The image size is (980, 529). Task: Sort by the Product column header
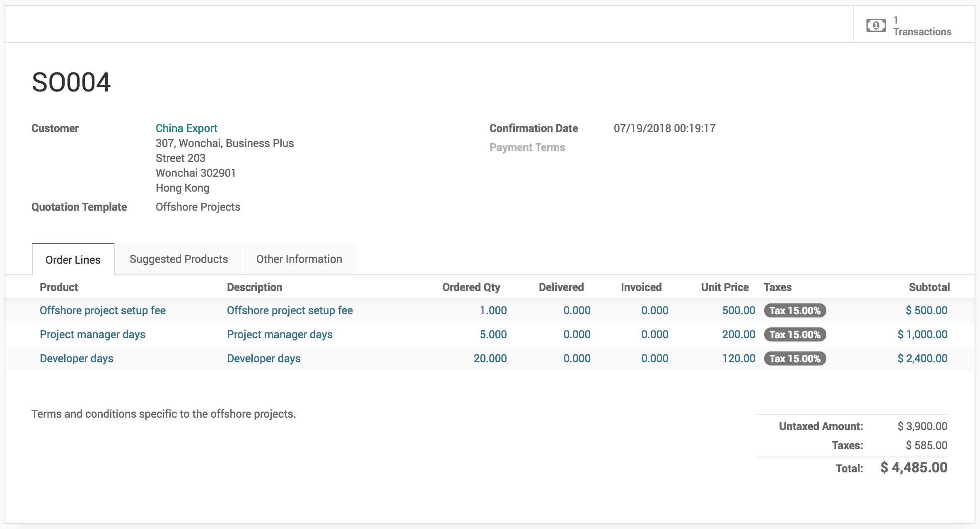[x=59, y=287]
